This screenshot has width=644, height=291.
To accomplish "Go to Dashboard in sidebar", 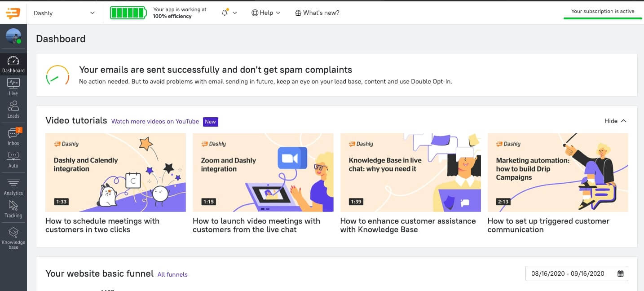I will 13,64.
